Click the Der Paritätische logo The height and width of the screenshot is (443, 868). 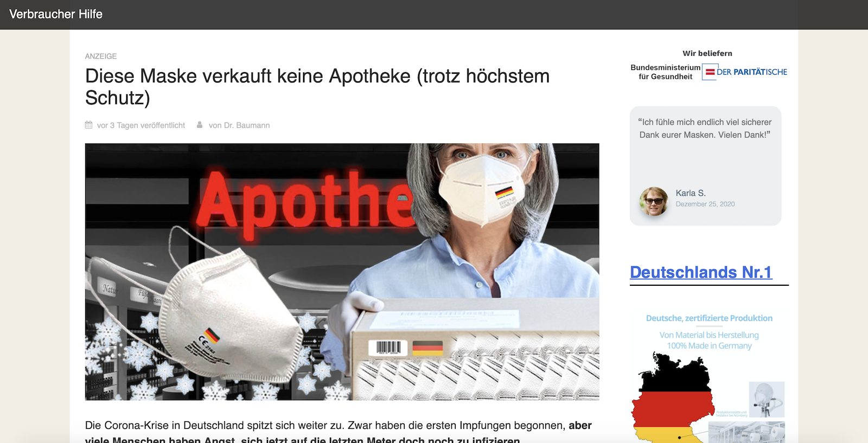pyautogui.click(x=745, y=72)
